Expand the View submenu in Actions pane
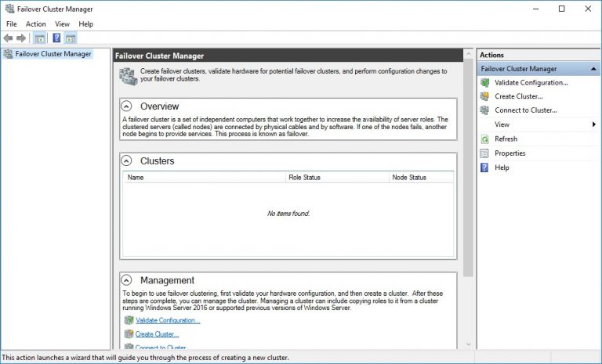Screen dimensions: 602x364 (593, 124)
